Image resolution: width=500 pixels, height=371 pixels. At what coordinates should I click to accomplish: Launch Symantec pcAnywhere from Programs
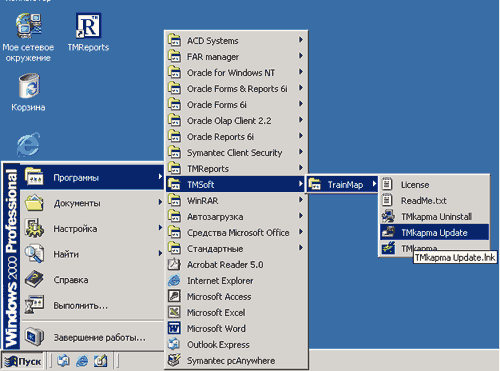[x=236, y=360]
